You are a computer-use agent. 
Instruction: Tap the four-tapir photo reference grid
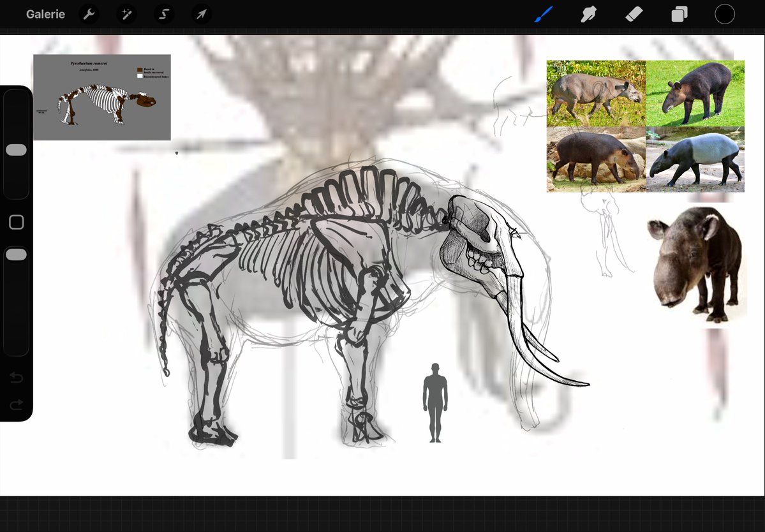click(x=644, y=126)
